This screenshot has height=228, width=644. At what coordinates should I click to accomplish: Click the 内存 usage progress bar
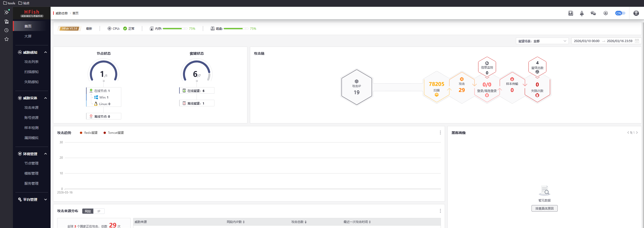[175, 29]
